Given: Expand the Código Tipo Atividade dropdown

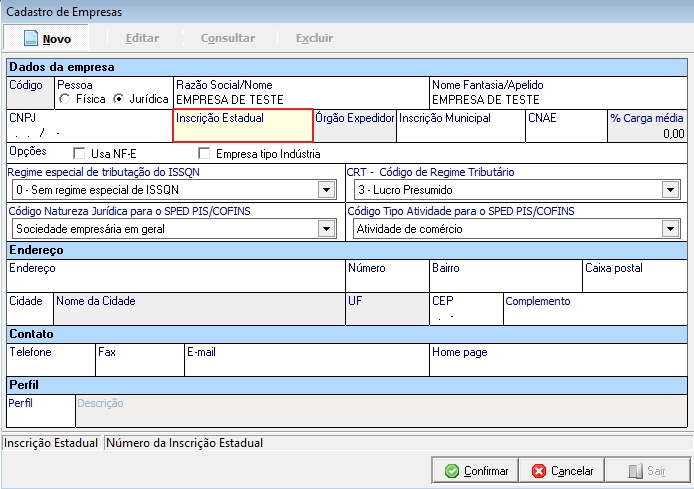Looking at the screenshot, I should point(669,229).
